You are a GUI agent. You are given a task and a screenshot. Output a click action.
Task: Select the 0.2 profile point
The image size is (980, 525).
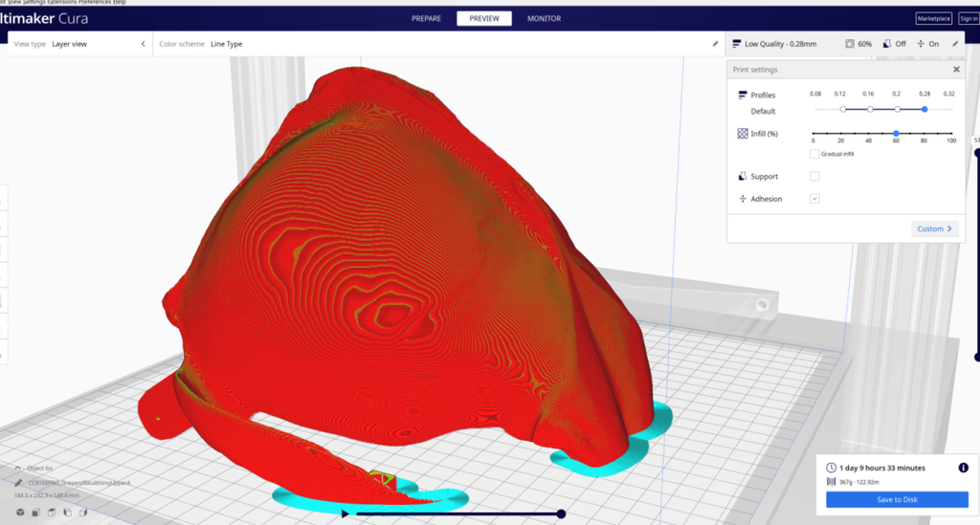pyautogui.click(x=898, y=109)
